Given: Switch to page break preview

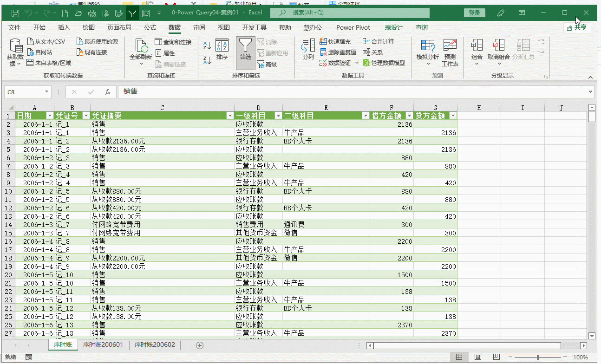Looking at the screenshot, I should 496,357.
